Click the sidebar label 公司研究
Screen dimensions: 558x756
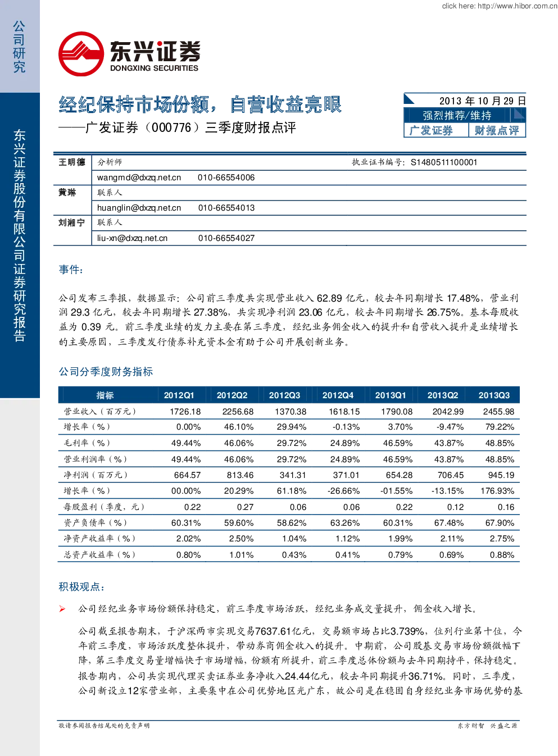point(20,47)
